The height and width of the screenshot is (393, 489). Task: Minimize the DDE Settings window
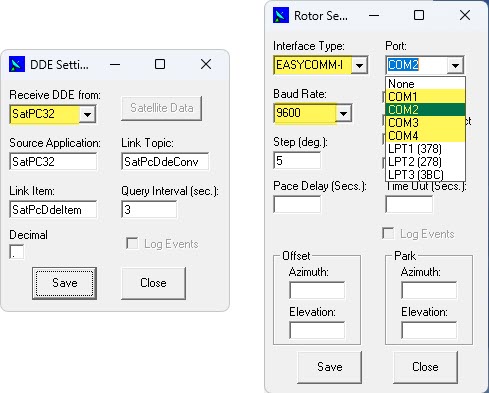pos(115,64)
